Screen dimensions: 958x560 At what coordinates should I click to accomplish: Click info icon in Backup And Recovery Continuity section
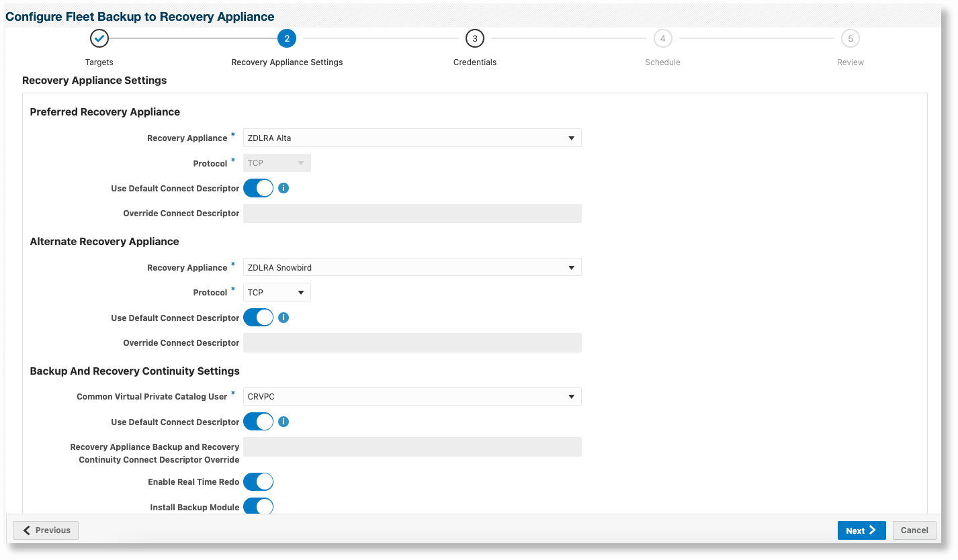click(x=284, y=422)
